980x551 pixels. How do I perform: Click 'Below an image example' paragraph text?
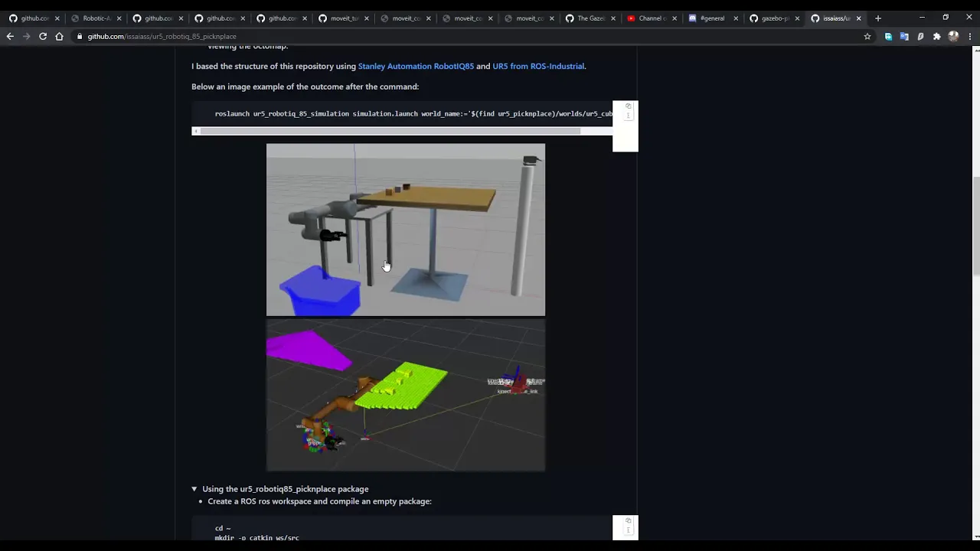305,87
